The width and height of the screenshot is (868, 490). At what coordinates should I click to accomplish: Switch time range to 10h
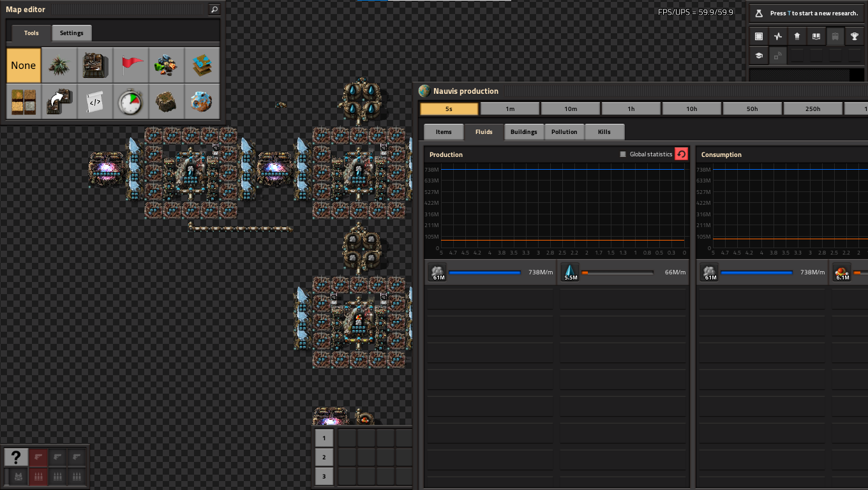click(691, 109)
